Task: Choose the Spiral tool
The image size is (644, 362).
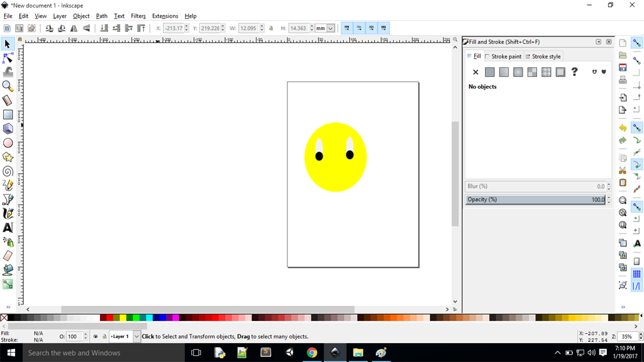Action: click(x=8, y=171)
